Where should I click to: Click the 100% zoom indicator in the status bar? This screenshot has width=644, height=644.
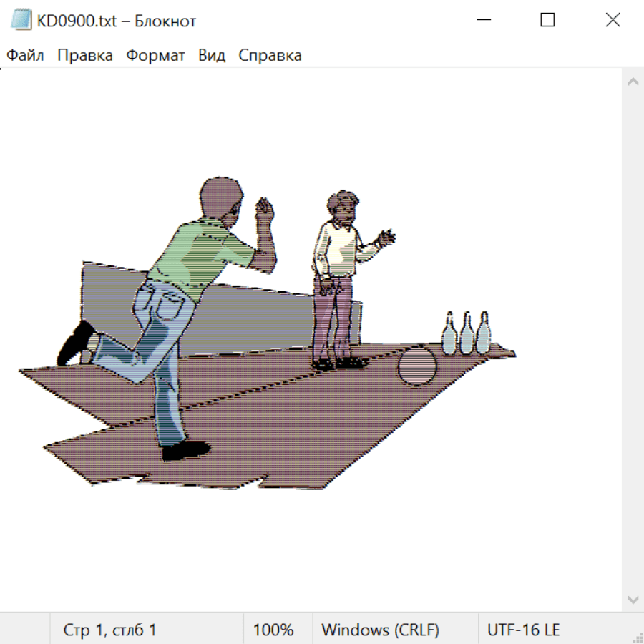point(273,630)
